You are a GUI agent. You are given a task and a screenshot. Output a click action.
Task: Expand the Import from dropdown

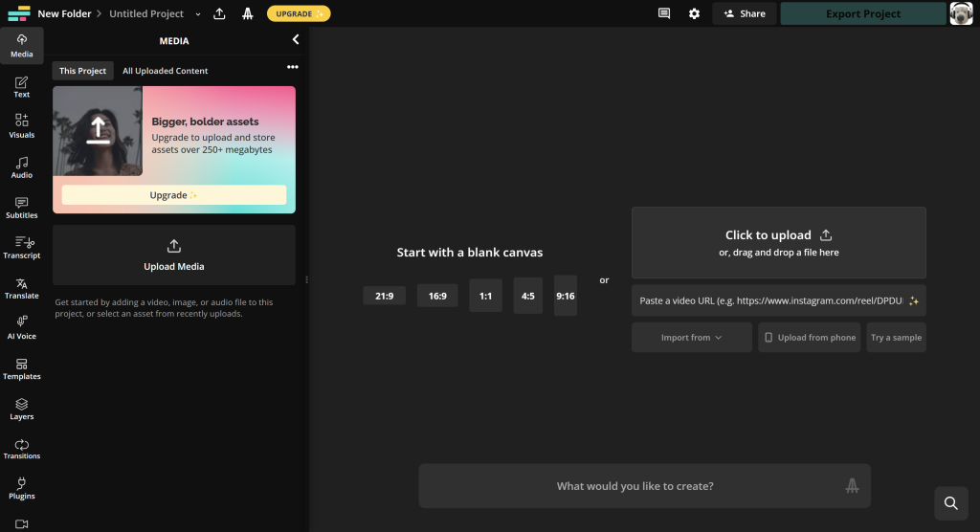pyautogui.click(x=691, y=338)
